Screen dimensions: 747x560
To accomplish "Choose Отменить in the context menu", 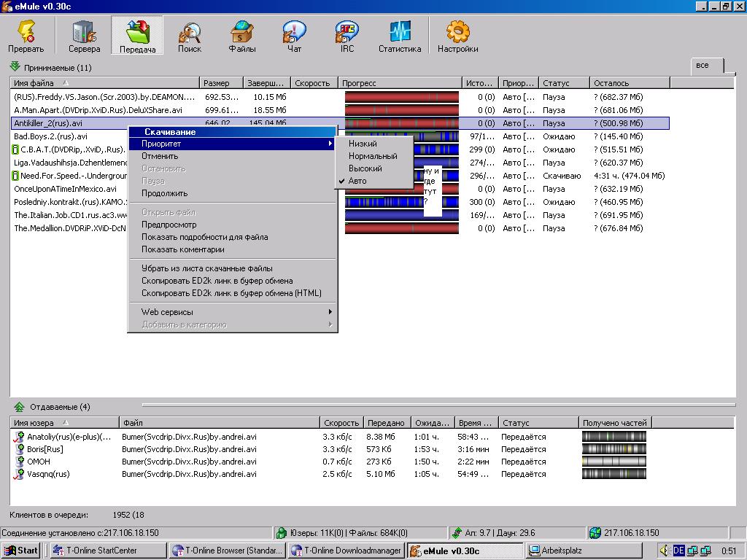I will tap(232, 156).
